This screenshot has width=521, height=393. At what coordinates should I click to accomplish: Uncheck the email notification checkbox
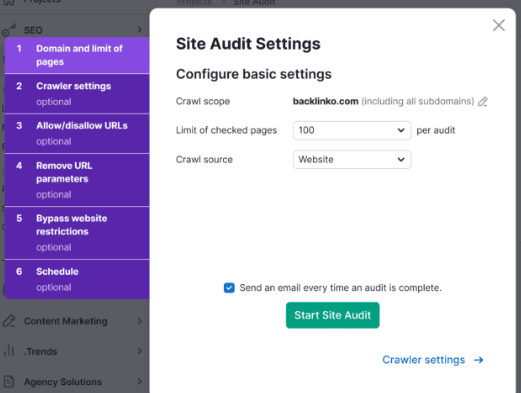pyautogui.click(x=229, y=288)
